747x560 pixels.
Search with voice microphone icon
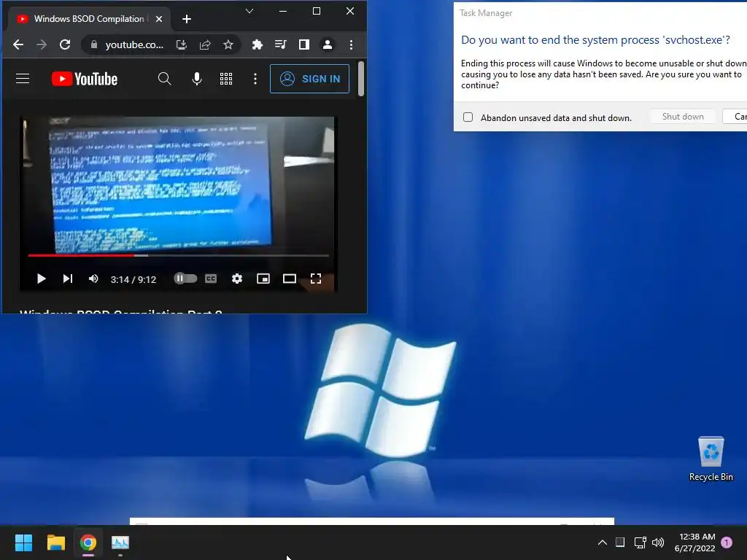(197, 79)
